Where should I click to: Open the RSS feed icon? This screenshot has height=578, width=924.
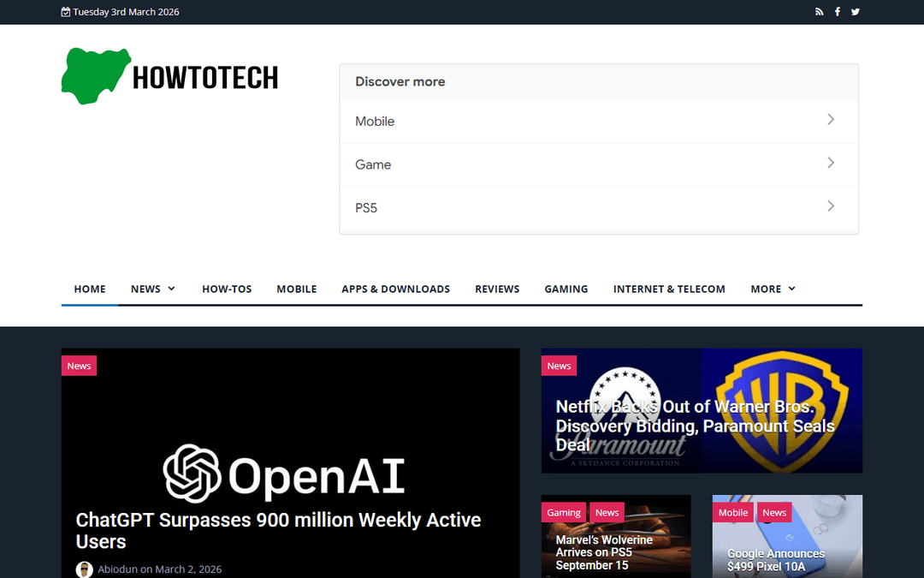click(819, 12)
